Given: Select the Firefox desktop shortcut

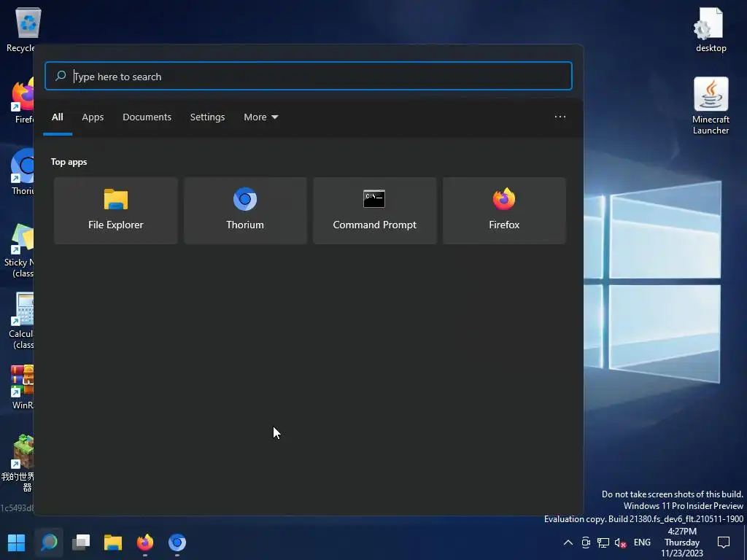Looking at the screenshot, I should point(23,101).
